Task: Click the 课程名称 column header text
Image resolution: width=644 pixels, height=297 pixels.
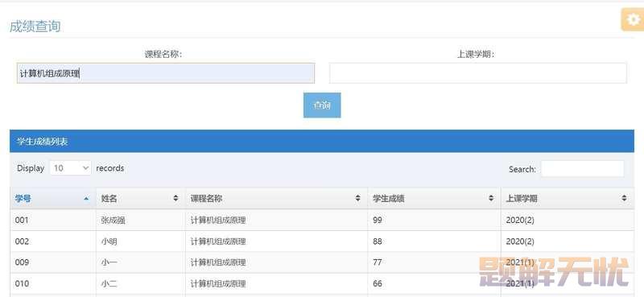Action: click(206, 199)
